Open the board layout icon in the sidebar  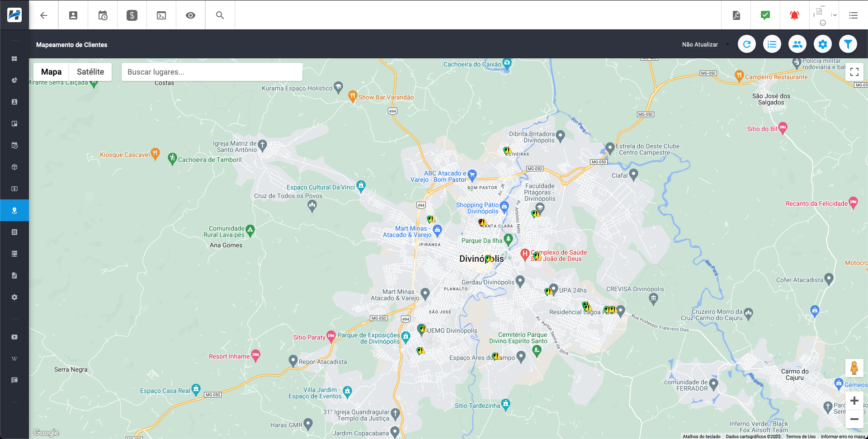pyautogui.click(x=14, y=124)
